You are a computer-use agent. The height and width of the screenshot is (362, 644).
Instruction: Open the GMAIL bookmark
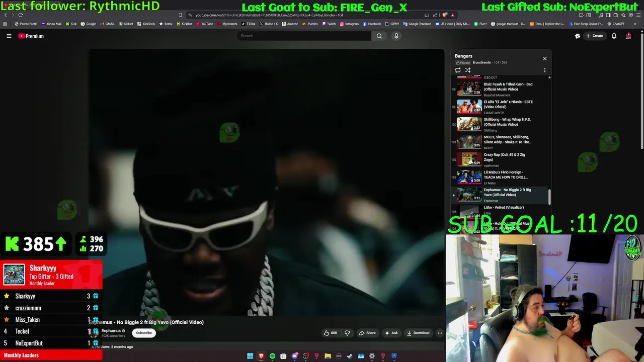coord(107,24)
